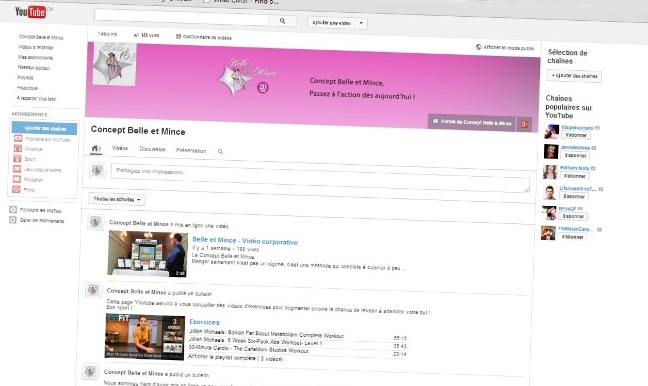The height and width of the screenshot is (386, 648).
Task: Click the JennaMarbles channel avatar
Action: [551, 152]
